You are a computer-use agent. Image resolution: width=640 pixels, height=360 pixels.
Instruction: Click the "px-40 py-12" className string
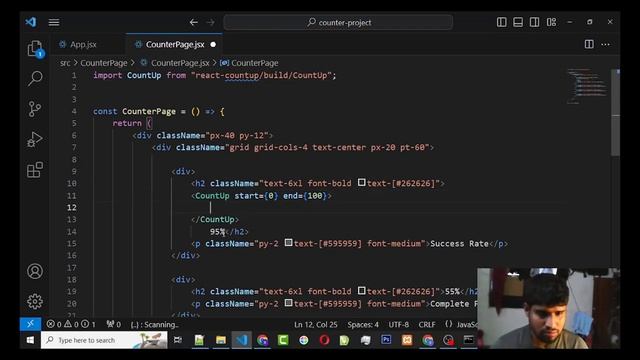point(237,135)
